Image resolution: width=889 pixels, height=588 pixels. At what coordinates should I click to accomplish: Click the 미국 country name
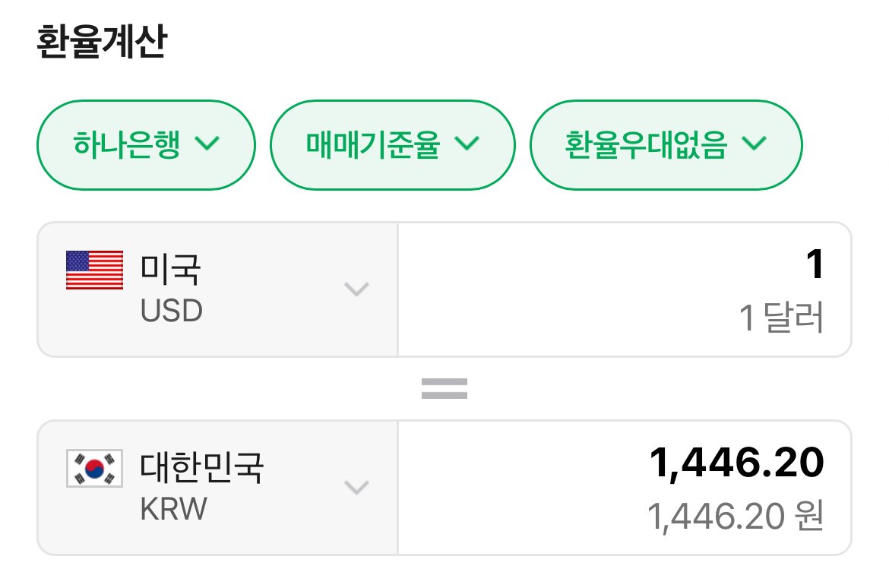[170, 269]
